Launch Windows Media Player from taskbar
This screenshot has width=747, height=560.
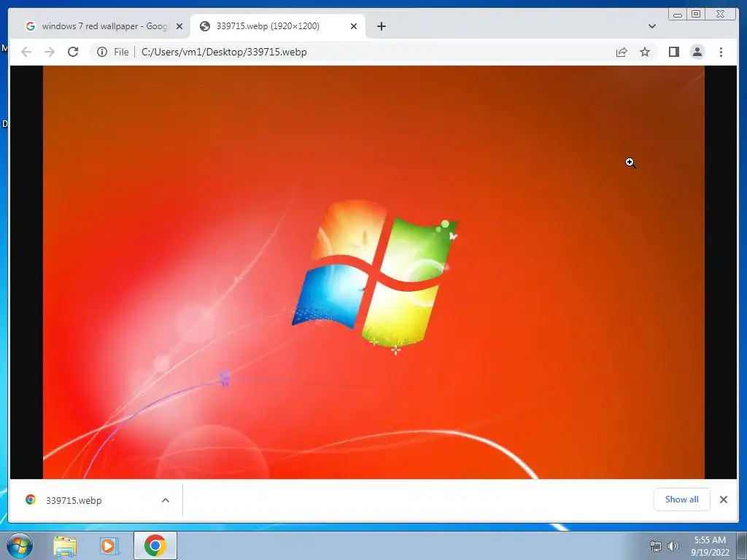click(109, 545)
